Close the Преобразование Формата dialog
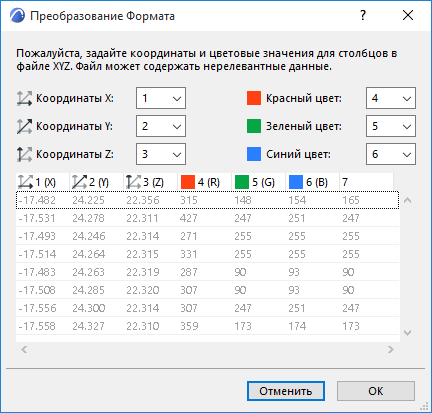 (408, 15)
